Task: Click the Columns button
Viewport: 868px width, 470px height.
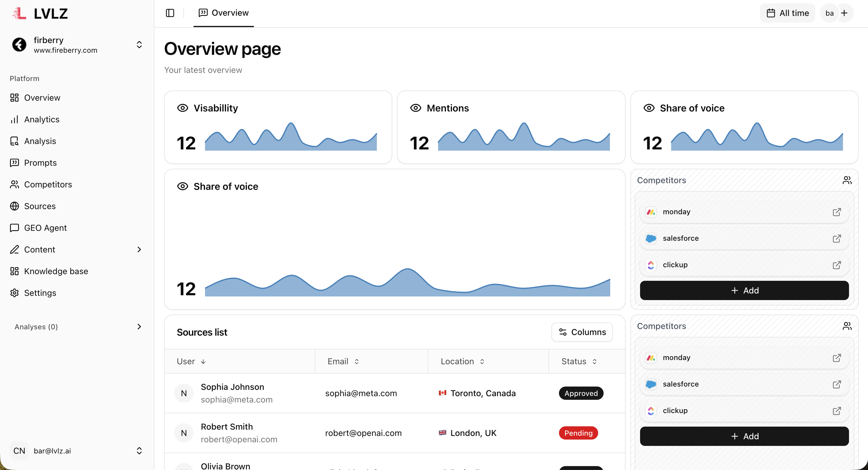Action: tap(582, 332)
